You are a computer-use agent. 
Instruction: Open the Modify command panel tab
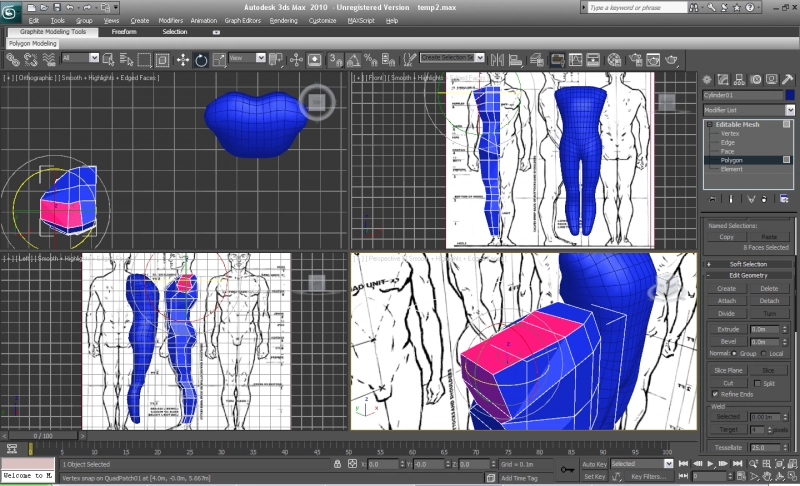coord(723,78)
